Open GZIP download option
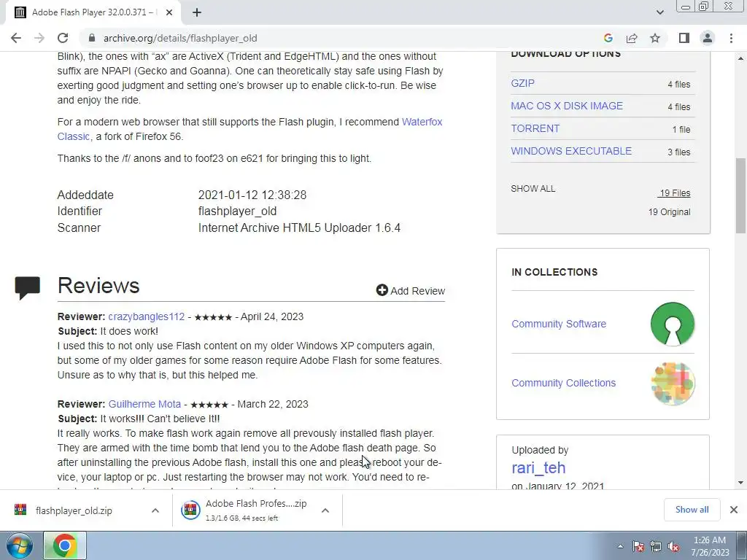Screen dimensions: 747x560 (x=522, y=83)
